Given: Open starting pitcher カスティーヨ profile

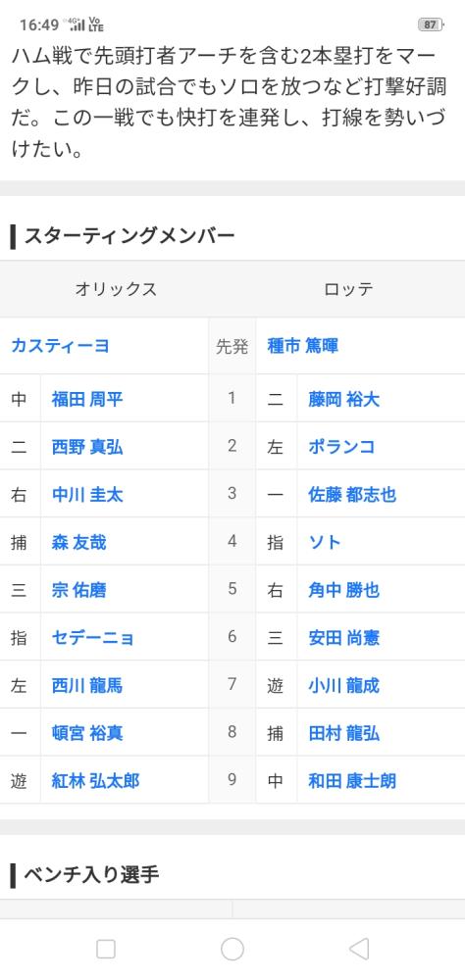Looking at the screenshot, I should pyautogui.click(x=60, y=346).
